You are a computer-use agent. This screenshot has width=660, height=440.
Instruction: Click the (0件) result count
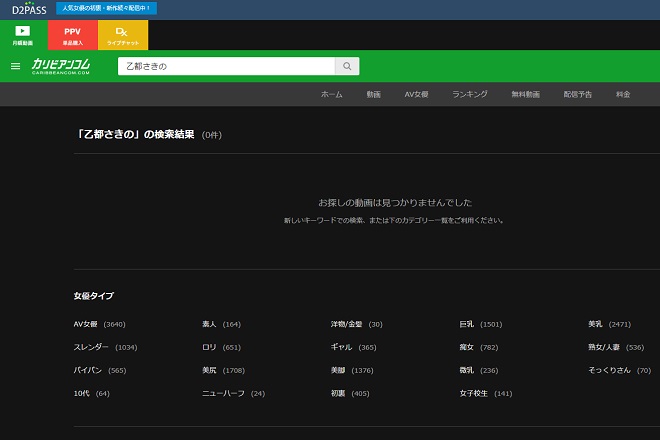[x=212, y=135]
